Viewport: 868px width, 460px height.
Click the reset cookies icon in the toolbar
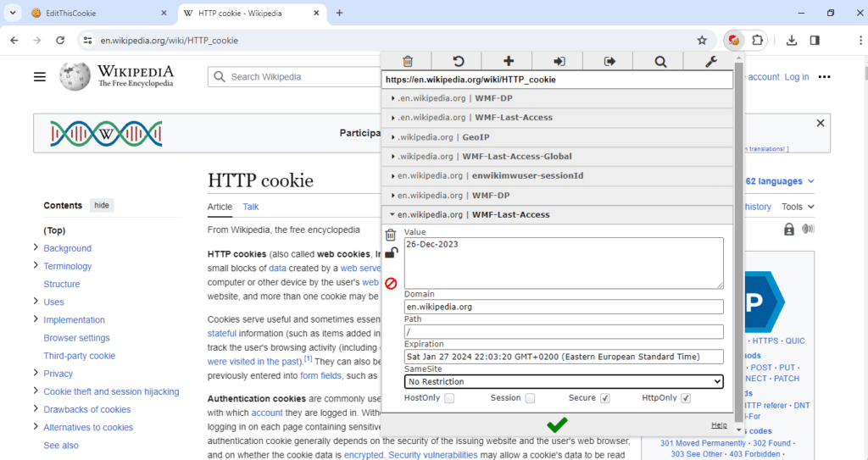(458, 62)
